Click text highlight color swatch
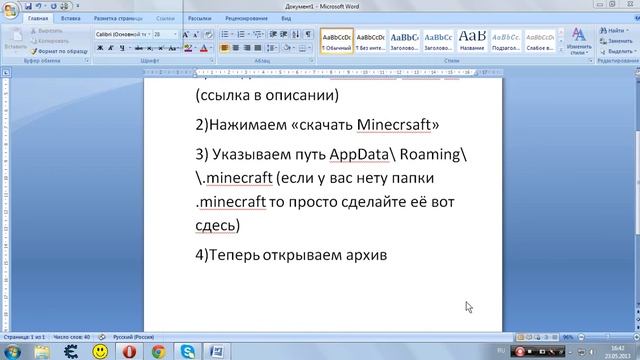640x360 pixels. [188, 48]
